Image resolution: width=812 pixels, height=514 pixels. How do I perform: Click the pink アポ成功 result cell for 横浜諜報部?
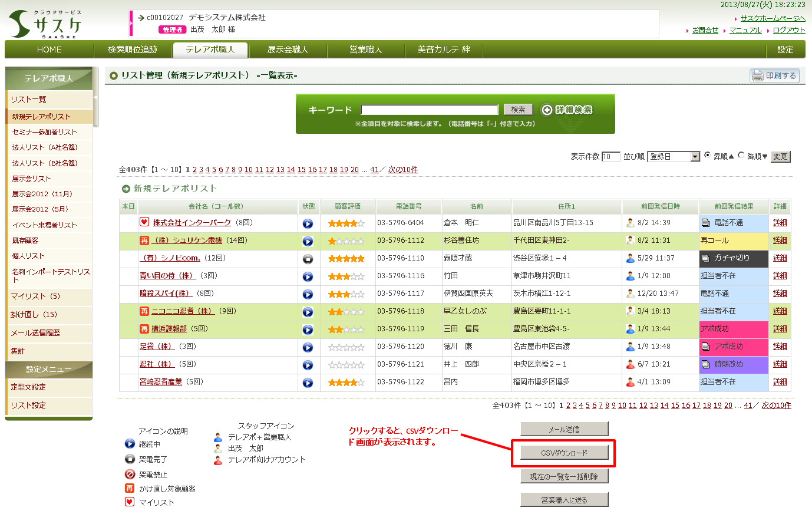(x=734, y=329)
